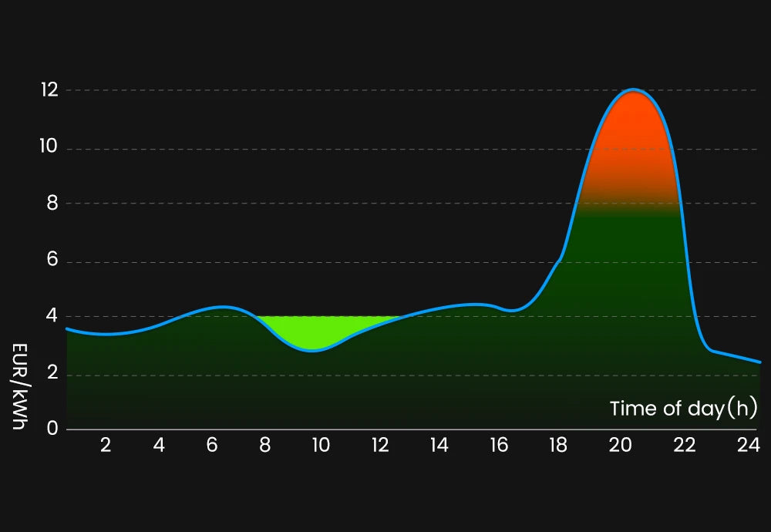
Task: Pick the 22 hour tick label
Action: pos(685,445)
